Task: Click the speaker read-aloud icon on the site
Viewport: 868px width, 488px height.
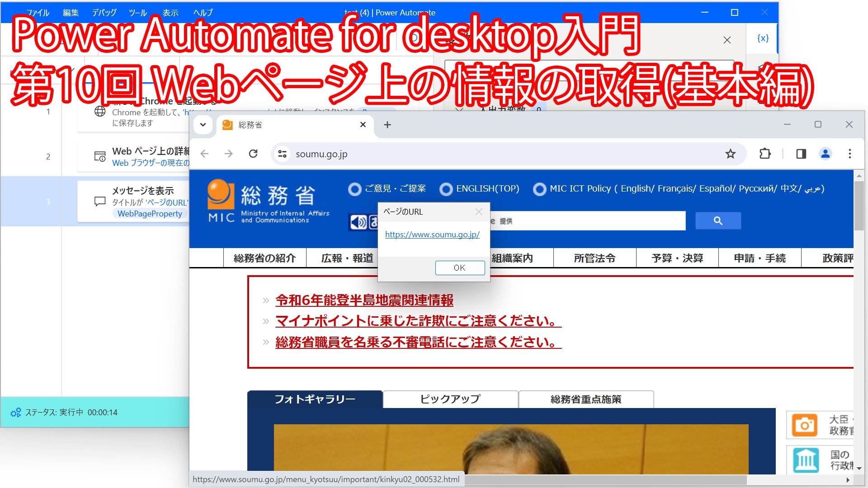Action: (x=359, y=222)
